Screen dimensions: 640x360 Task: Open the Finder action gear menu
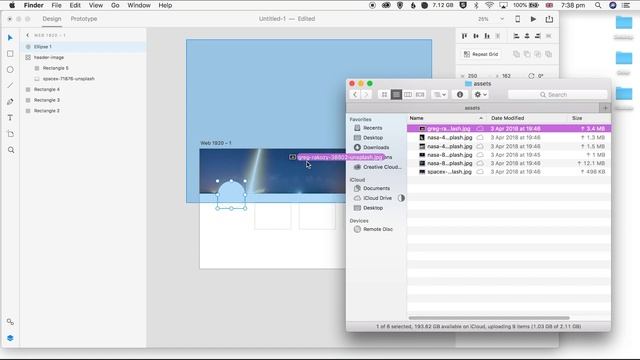pos(480,94)
